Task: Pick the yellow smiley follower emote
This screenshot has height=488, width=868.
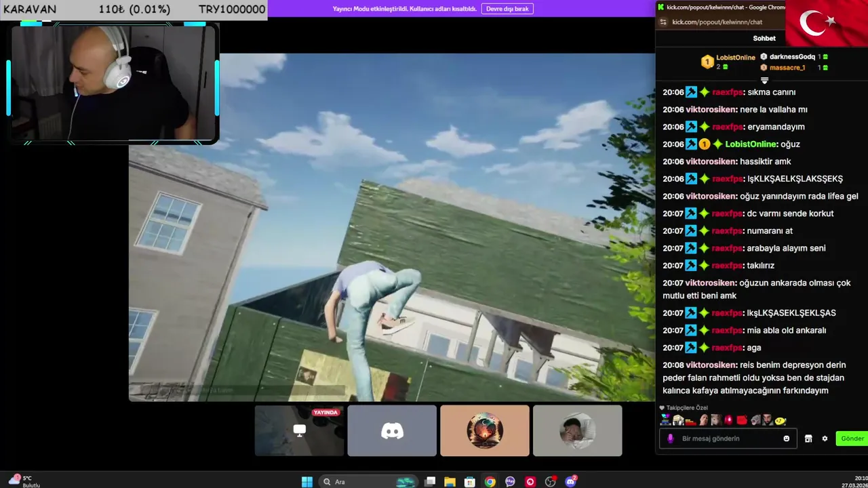Action: point(781,421)
